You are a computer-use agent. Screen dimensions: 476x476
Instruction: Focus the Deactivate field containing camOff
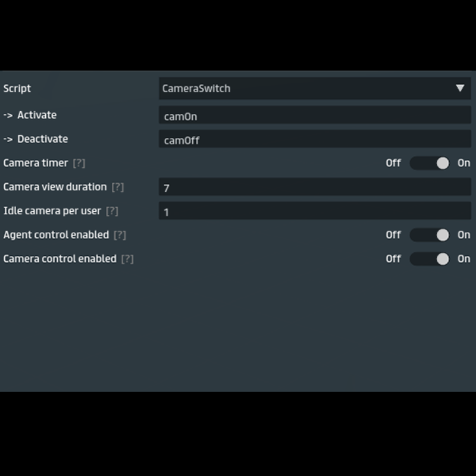(x=314, y=140)
